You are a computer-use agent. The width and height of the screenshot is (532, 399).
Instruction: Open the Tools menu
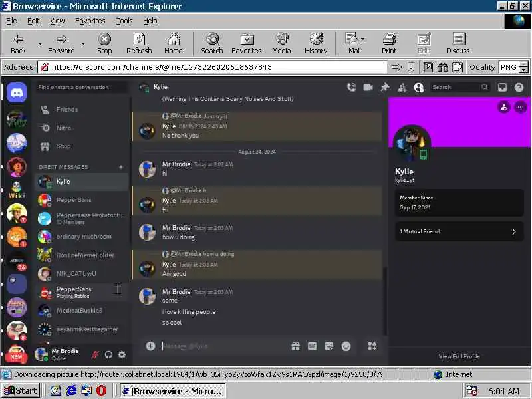coord(124,21)
